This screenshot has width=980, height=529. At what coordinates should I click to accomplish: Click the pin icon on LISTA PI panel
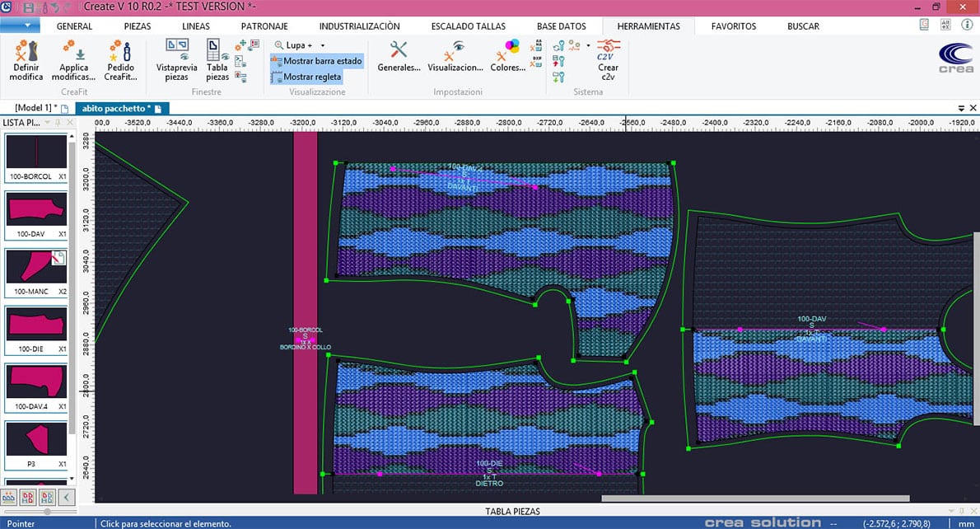click(x=58, y=123)
